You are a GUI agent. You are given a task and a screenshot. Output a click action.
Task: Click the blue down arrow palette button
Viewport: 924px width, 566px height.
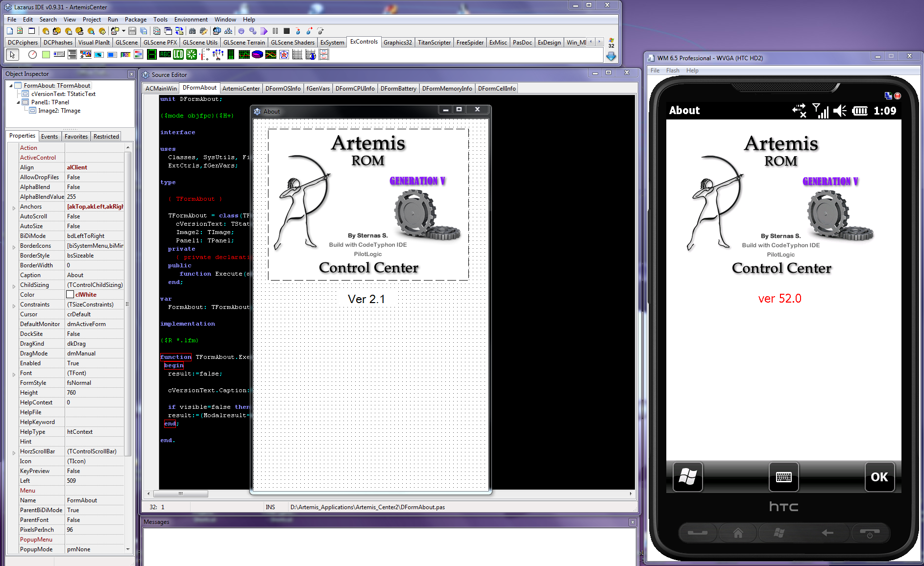(611, 56)
